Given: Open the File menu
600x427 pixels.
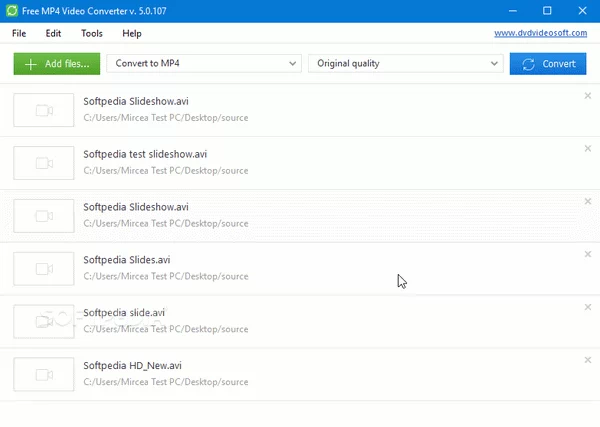Looking at the screenshot, I should 19,33.
